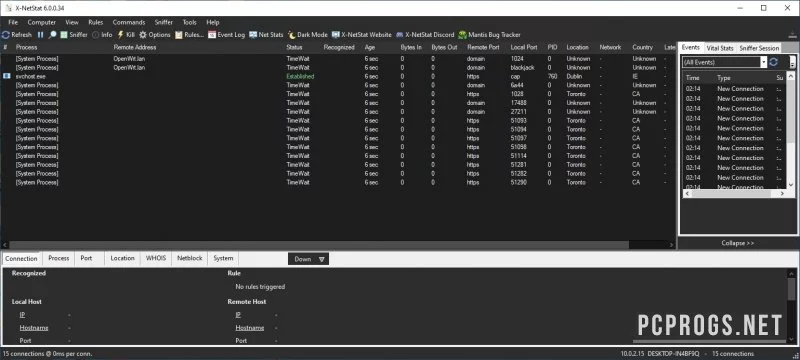Open the Rules... toolbar item

pos(189,35)
